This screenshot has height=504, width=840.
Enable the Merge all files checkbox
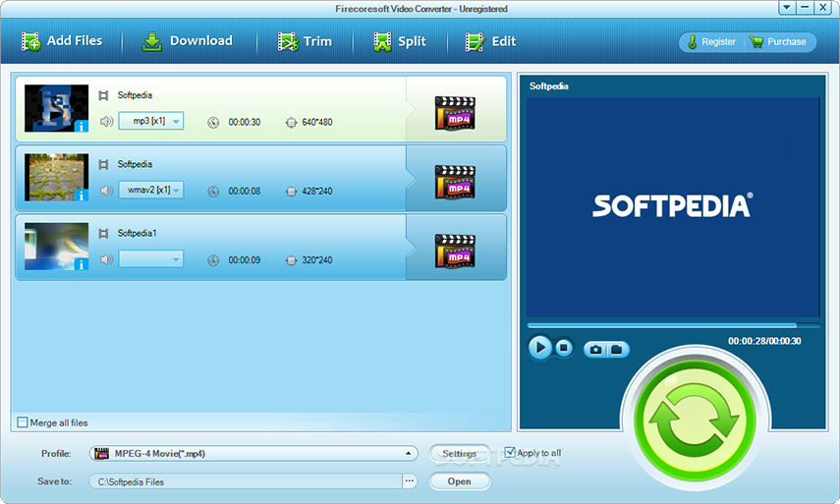tap(23, 422)
